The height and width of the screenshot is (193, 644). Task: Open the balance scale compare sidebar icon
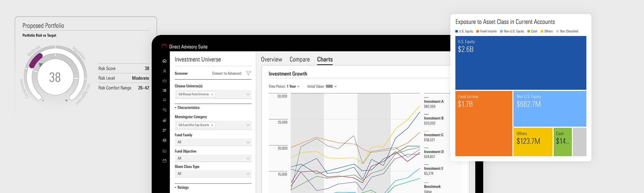[x=164, y=140]
